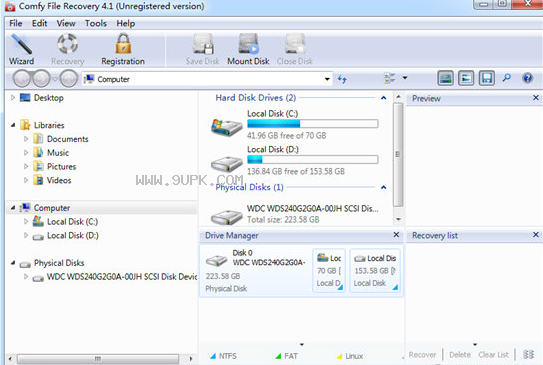Expand the Videos library node
Screen dimensions: 543x365
26,180
